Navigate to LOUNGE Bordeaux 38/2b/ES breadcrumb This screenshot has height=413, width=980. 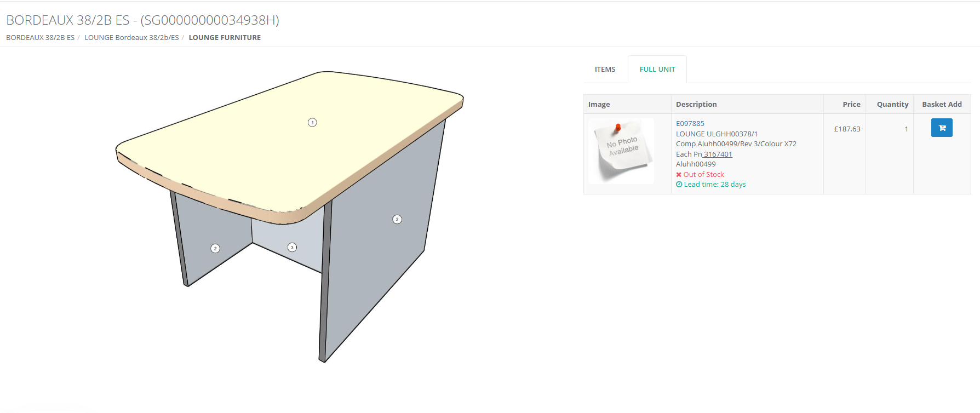point(131,38)
